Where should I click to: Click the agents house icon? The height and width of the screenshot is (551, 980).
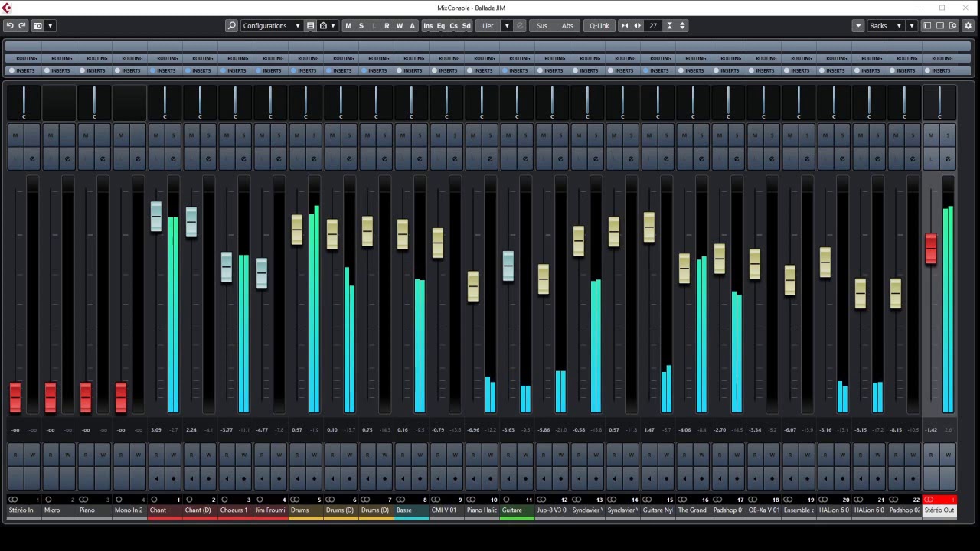point(323,25)
